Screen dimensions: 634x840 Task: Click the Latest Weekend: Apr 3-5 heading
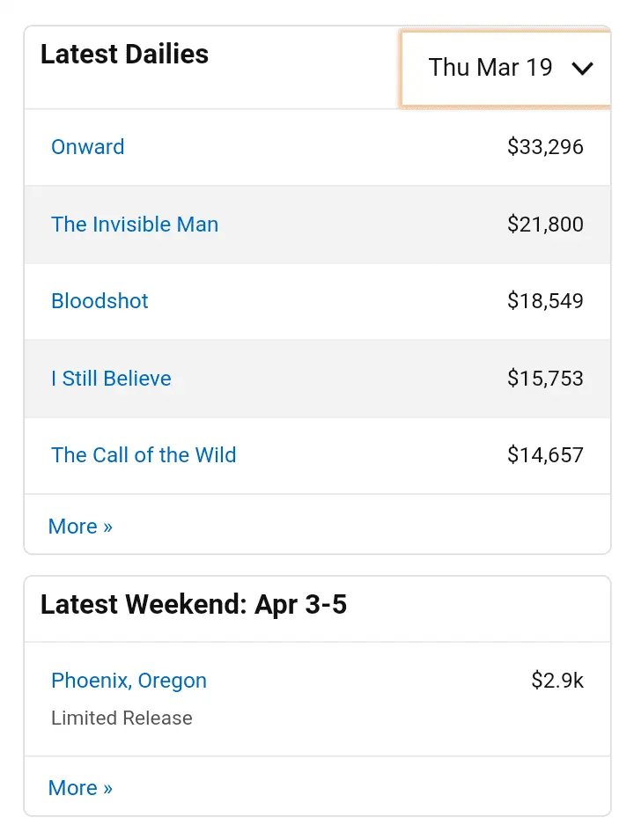pos(194,605)
